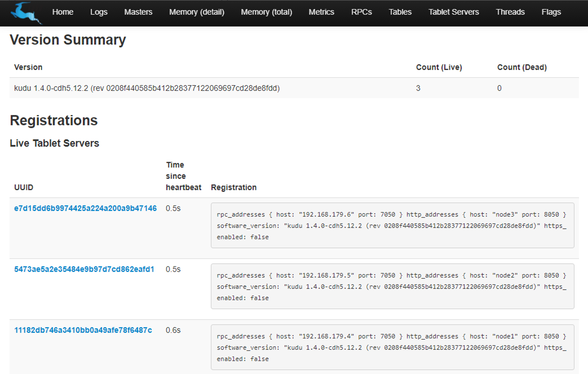This screenshot has height=374, width=588.
Task: Go to the Logs page
Action: 99,12
